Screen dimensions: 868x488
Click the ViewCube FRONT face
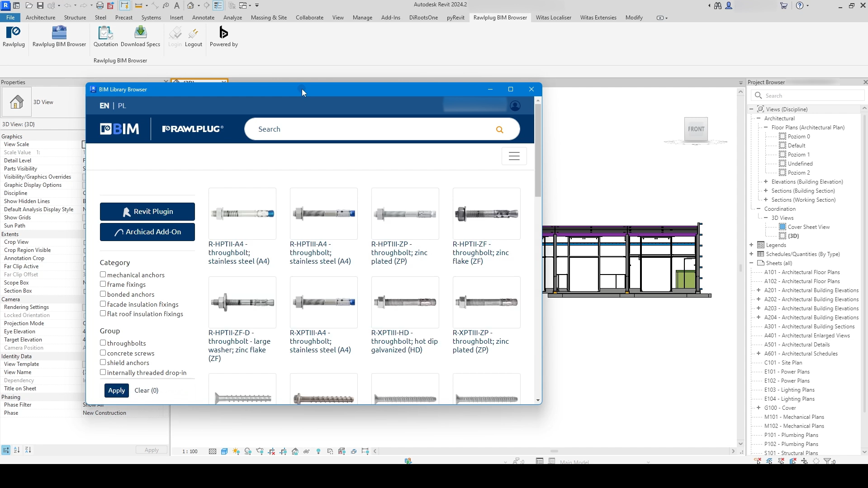tap(696, 129)
